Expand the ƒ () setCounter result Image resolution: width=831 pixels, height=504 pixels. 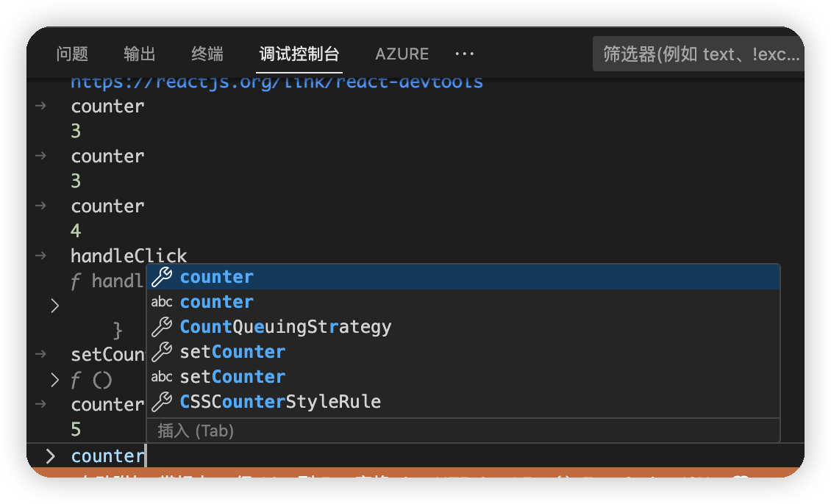pos(54,380)
